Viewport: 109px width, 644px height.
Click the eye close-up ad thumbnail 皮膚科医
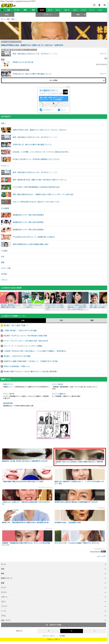(x=80, y=454)
